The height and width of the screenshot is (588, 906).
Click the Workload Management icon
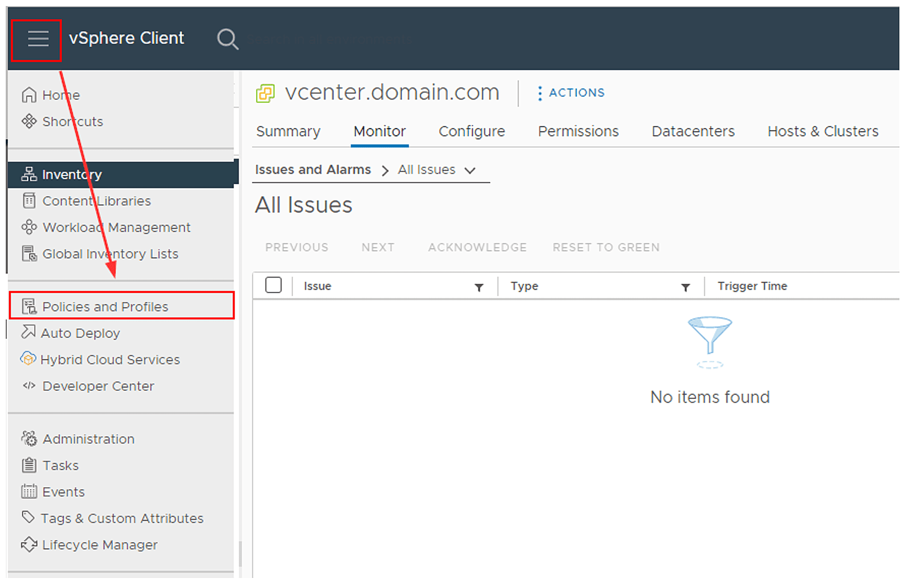click(29, 227)
